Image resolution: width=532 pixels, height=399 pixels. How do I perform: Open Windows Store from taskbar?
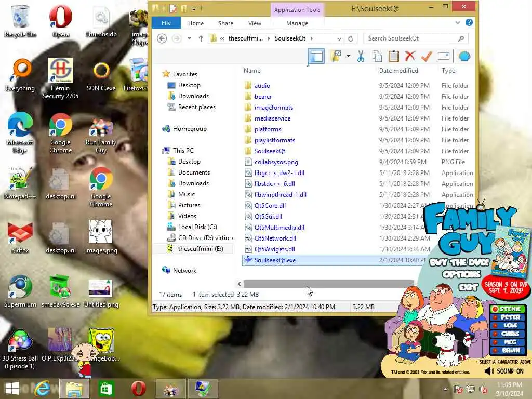click(x=106, y=389)
